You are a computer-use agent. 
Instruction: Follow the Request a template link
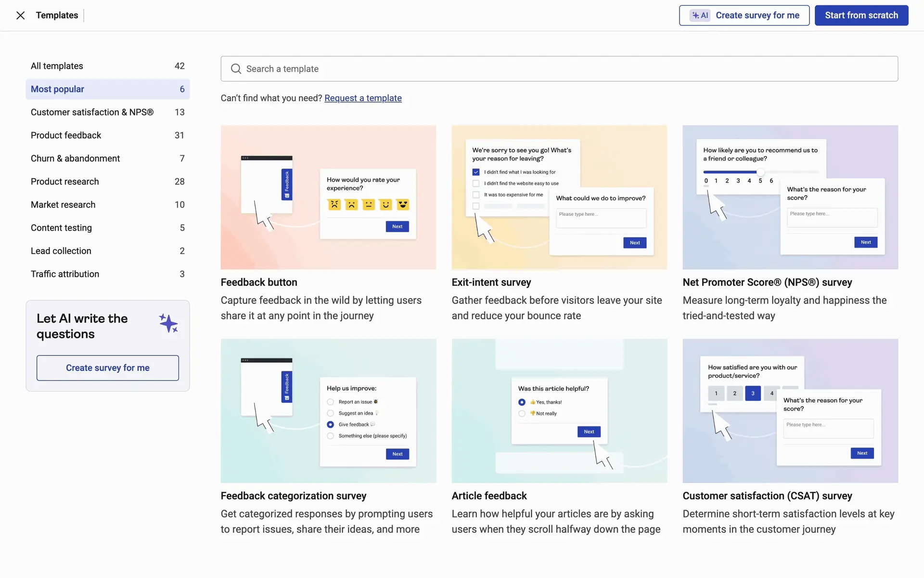click(363, 98)
